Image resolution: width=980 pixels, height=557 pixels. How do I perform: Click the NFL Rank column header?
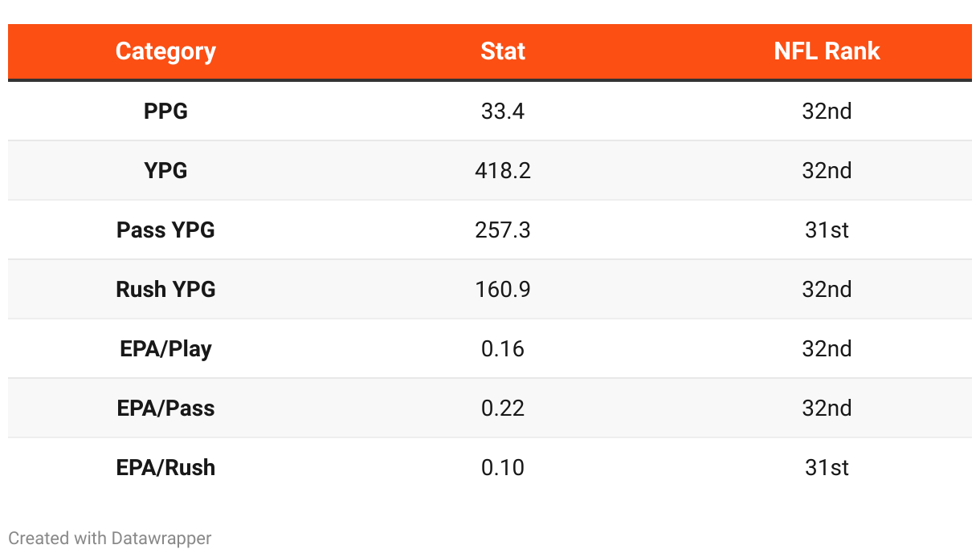(827, 51)
